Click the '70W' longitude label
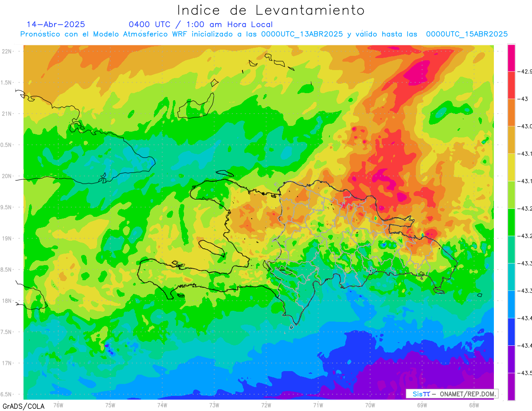 point(370,405)
